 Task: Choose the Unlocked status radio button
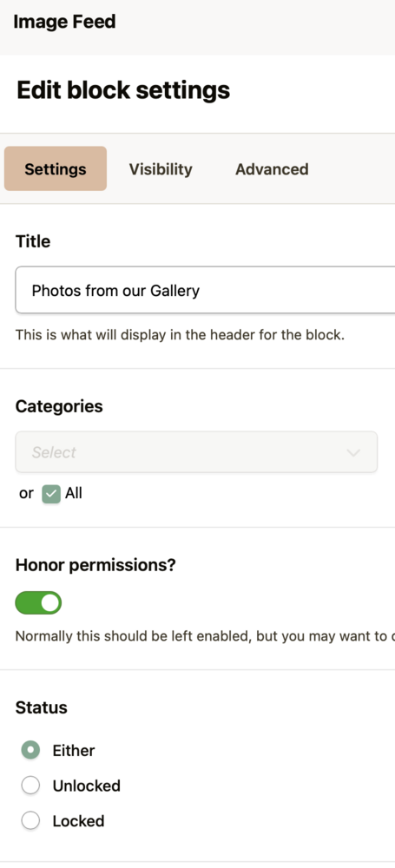(30, 785)
